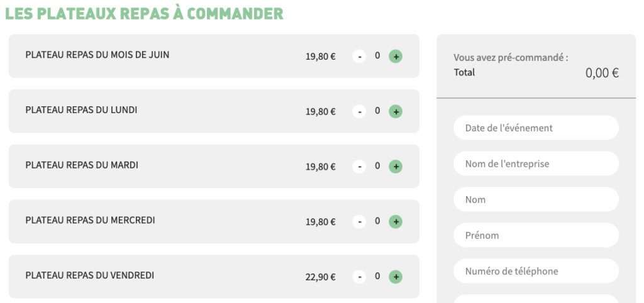Viewport: 644px width, 303px height.
Task: Reduce Plateau Repas du Vendredi quantity
Action: pos(359,277)
